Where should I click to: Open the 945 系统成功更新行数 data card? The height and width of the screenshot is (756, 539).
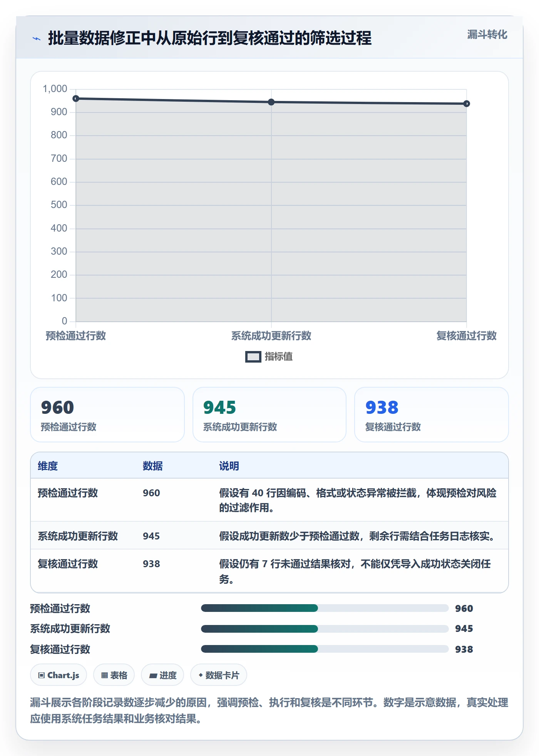pos(269,415)
